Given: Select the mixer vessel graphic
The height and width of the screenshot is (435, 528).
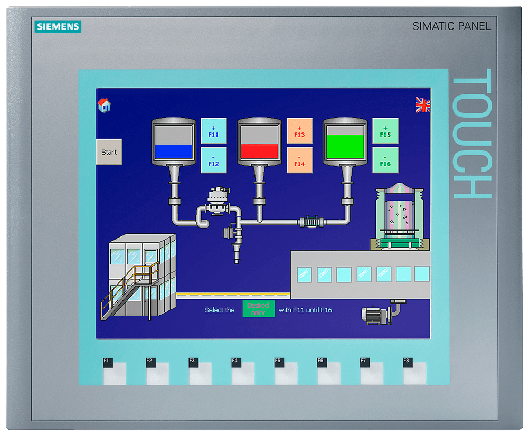Looking at the screenshot, I should pyautogui.click(x=400, y=216).
